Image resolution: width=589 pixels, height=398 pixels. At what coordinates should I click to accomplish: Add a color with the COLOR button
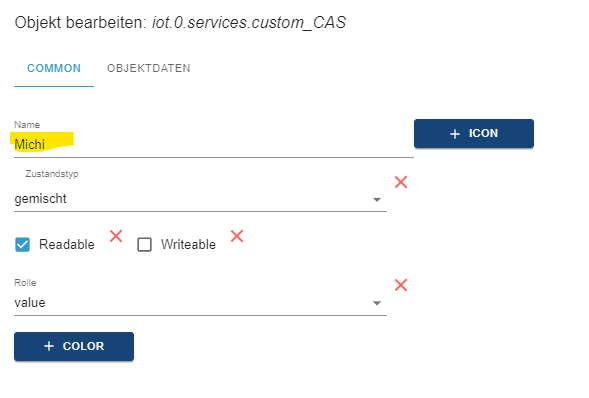click(74, 346)
